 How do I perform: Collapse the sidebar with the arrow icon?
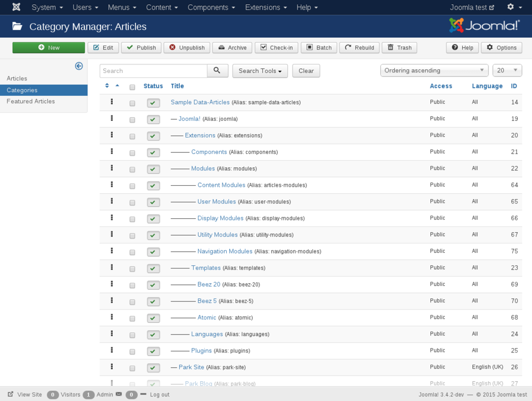tap(79, 66)
